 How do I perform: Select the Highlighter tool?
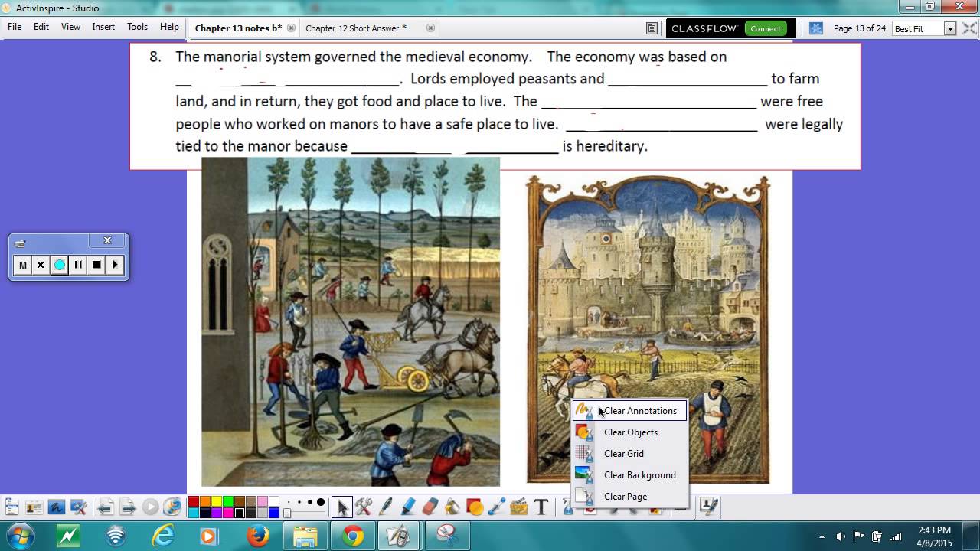[x=407, y=507]
